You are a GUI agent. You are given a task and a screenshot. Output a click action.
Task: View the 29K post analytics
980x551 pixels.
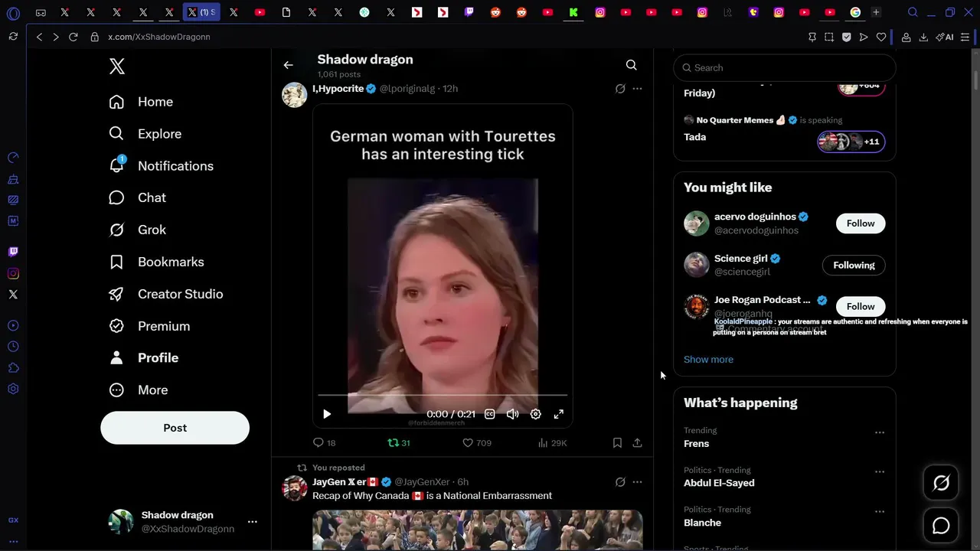point(552,443)
